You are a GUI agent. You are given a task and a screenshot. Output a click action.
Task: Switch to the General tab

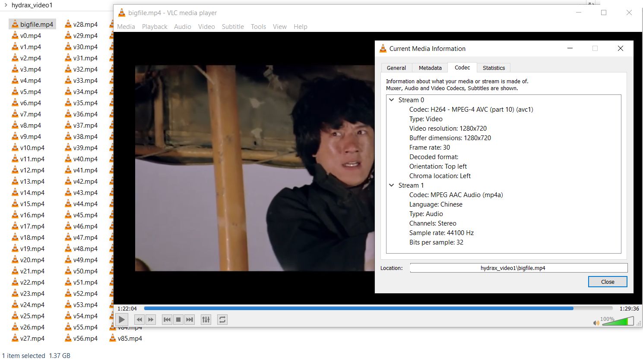click(x=396, y=68)
